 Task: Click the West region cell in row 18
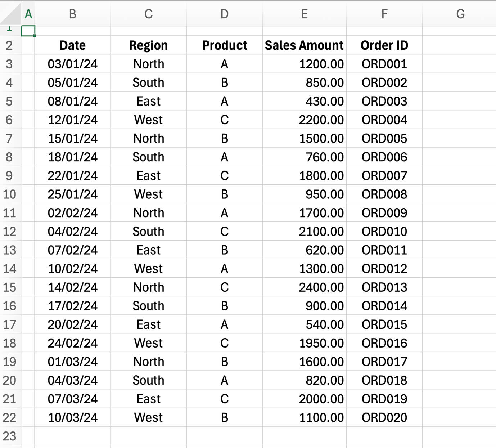148,343
